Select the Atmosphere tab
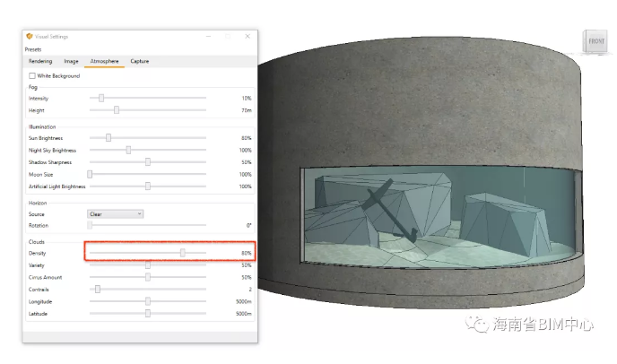The height and width of the screenshot is (364, 617). tap(104, 61)
